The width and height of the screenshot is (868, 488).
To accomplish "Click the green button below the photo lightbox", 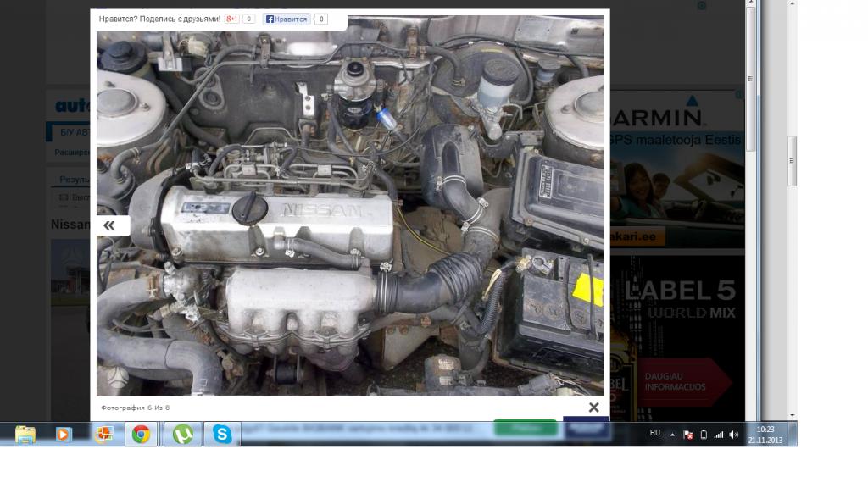I will pos(526,428).
